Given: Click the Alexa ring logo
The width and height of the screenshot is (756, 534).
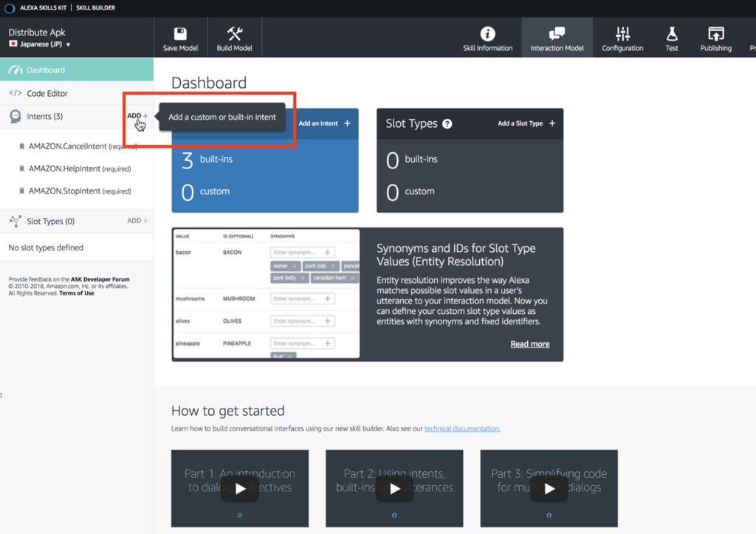Looking at the screenshot, I should (9, 7).
